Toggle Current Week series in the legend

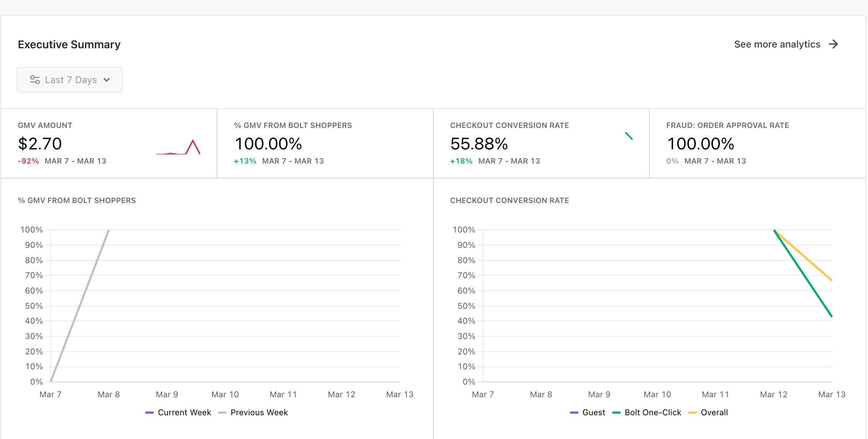(x=178, y=413)
